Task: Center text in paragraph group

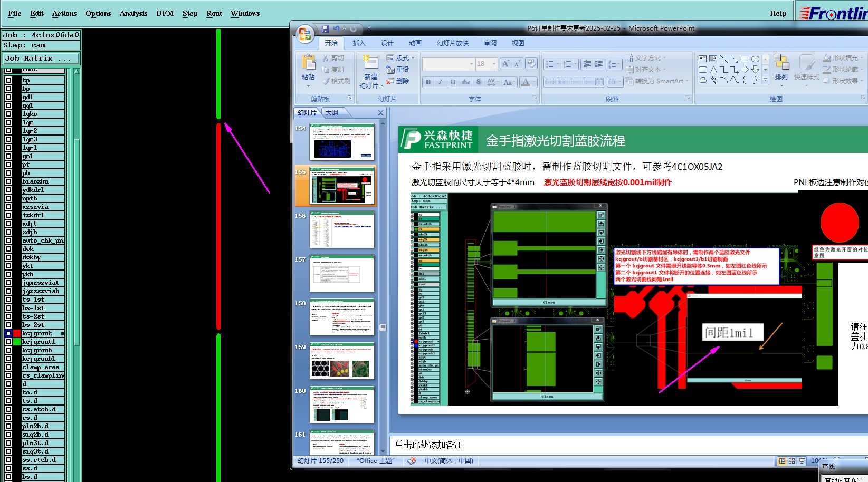Action: click(562, 82)
